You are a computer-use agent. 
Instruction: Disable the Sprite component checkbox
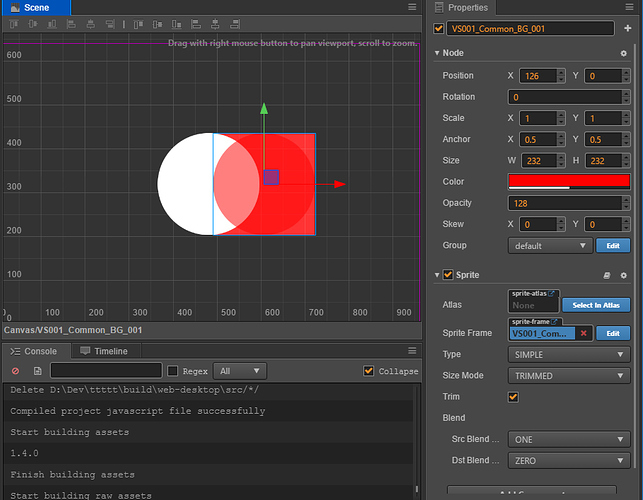click(x=448, y=275)
